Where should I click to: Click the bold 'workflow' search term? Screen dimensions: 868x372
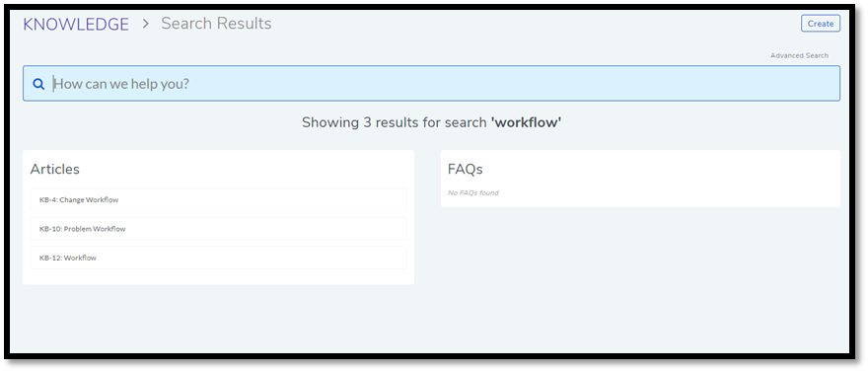(526, 122)
